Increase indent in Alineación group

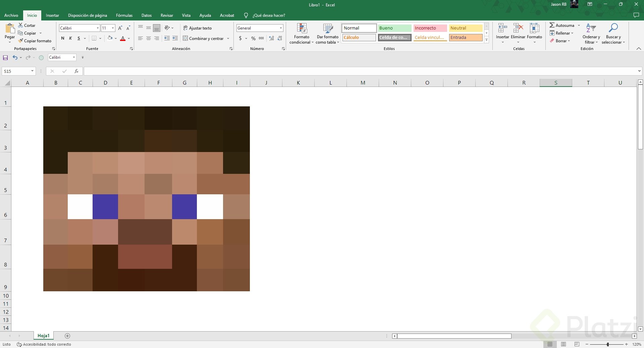175,38
